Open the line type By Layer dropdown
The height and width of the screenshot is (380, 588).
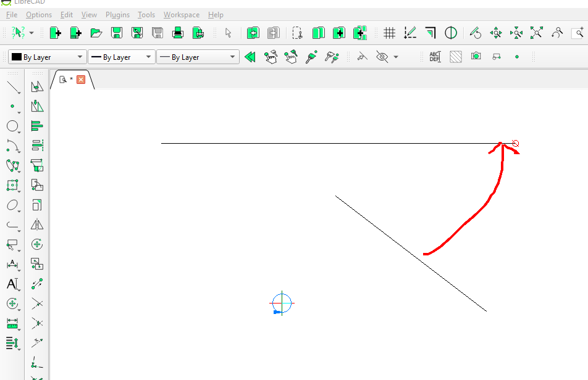[x=197, y=57]
